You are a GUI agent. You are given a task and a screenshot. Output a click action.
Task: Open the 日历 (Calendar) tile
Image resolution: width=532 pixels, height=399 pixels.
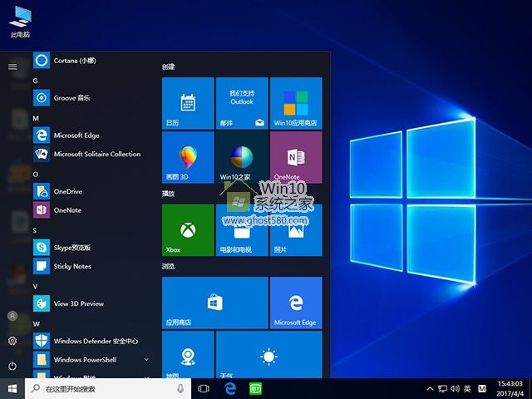click(x=187, y=103)
